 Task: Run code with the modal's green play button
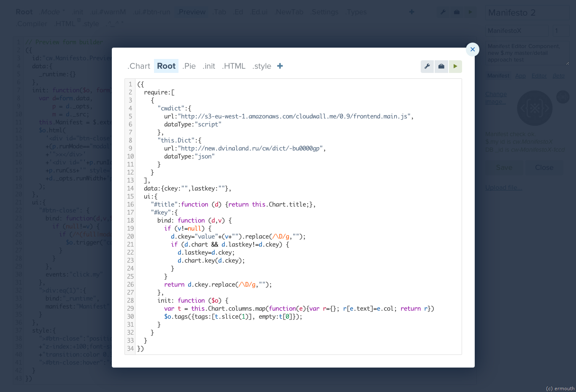coord(455,66)
